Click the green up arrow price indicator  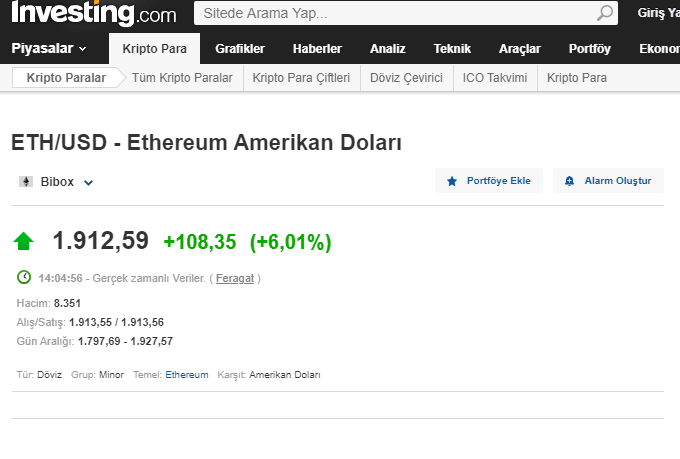click(x=24, y=241)
